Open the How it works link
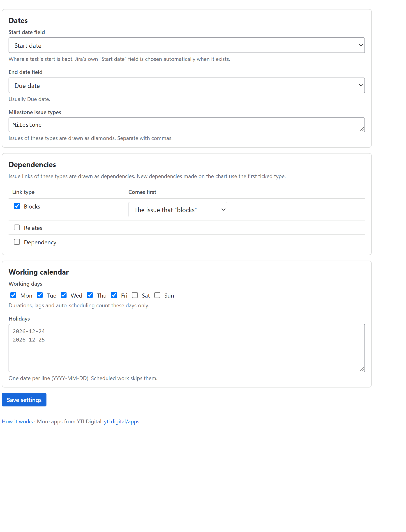Screen dimensions: 406x532 click(x=17, y=421)
